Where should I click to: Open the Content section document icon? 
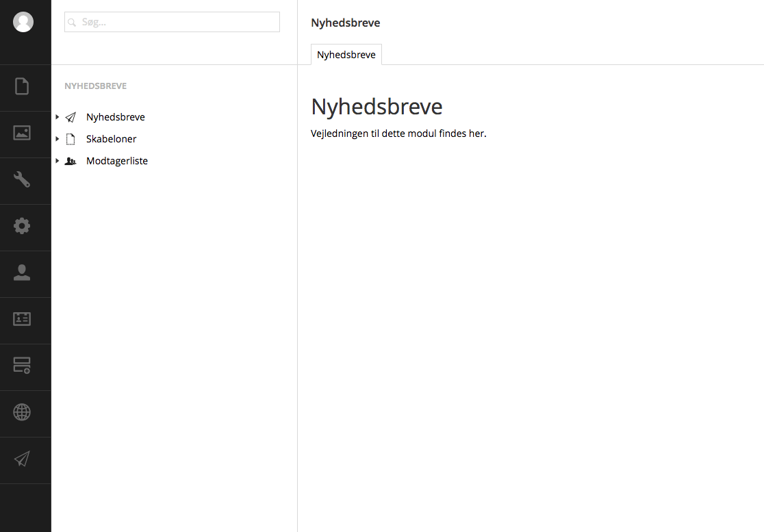tap(22, 86)
